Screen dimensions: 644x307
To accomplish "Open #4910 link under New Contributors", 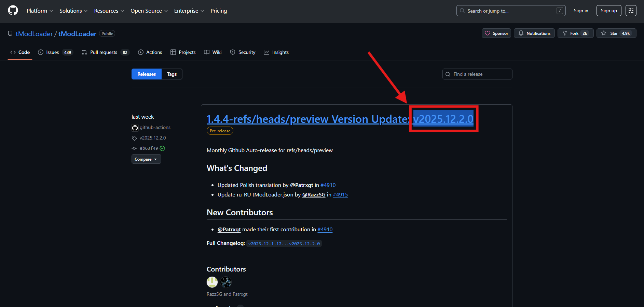I will click(325, 230).
